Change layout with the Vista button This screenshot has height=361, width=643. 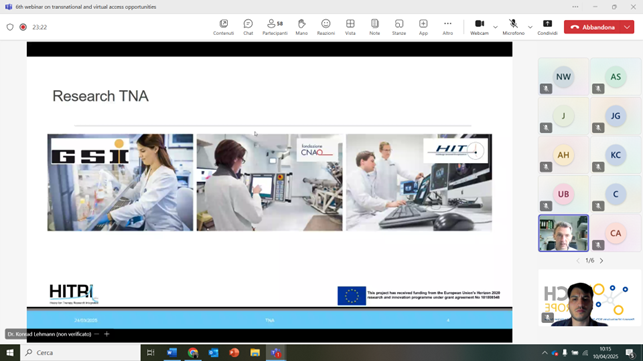click(x=350, y=27)
